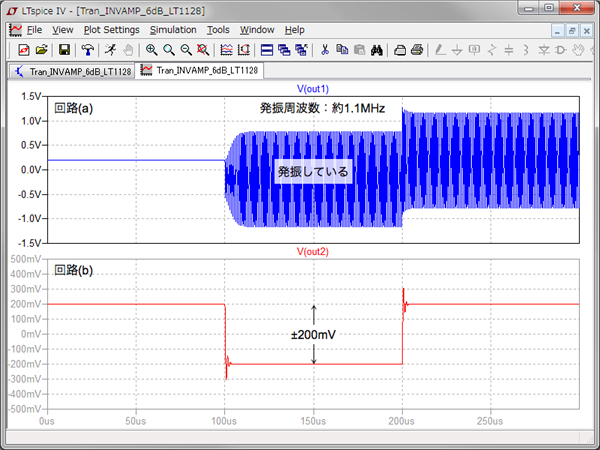Click the Find binoculars icon
Image resolution: width=600 pixels, height=450 pixels.
point(378,49)
